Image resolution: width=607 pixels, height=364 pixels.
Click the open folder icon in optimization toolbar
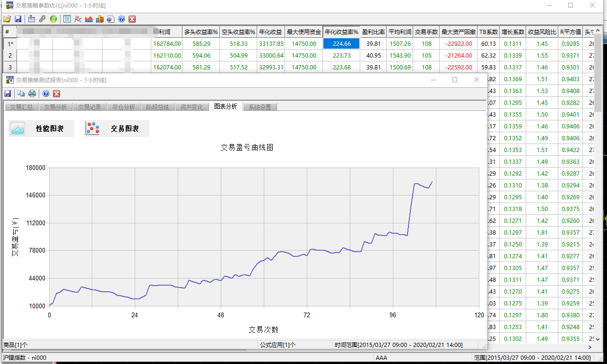(7, 19)
